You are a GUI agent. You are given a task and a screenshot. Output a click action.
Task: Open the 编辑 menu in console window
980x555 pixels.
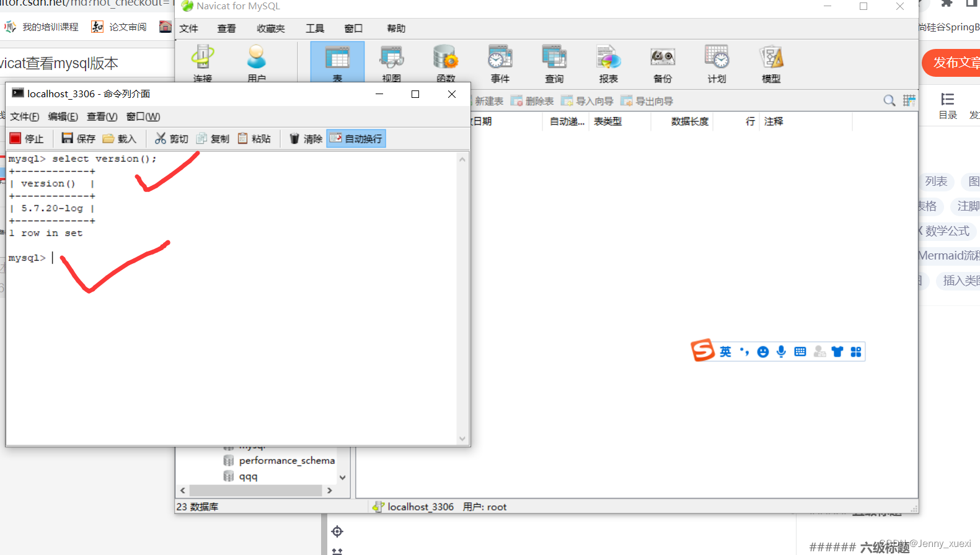[x=63, y=116]
